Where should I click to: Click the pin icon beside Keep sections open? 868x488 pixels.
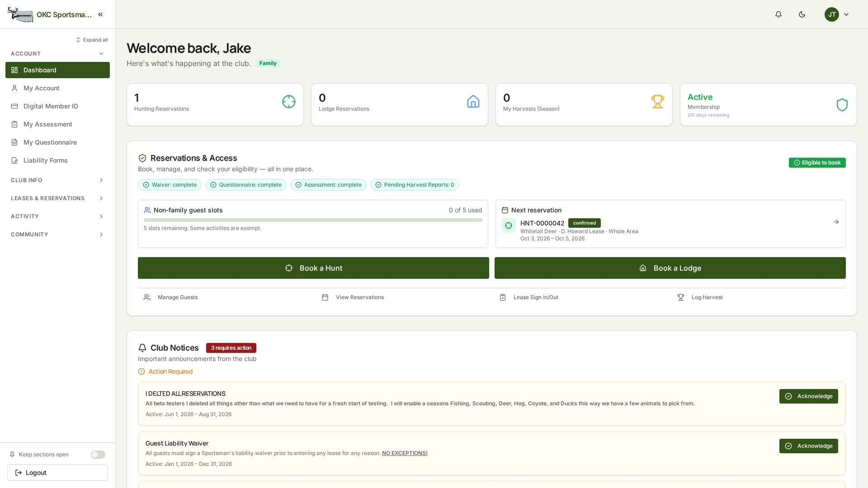click(x=12, y=455)
